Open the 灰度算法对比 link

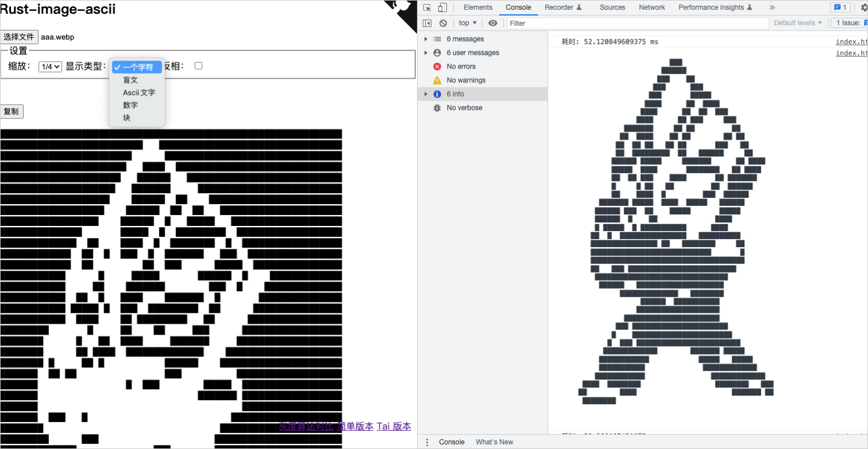306,426
